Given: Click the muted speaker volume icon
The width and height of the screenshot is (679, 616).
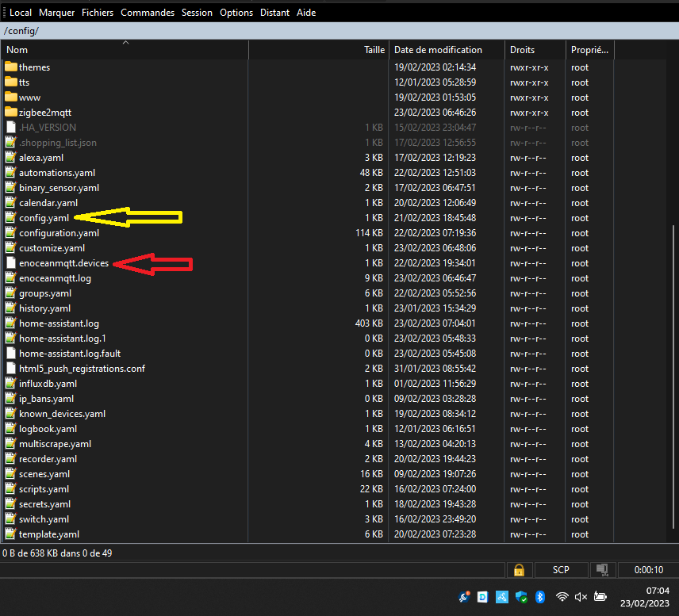Looking at the screenshot, I should point(581,596).
